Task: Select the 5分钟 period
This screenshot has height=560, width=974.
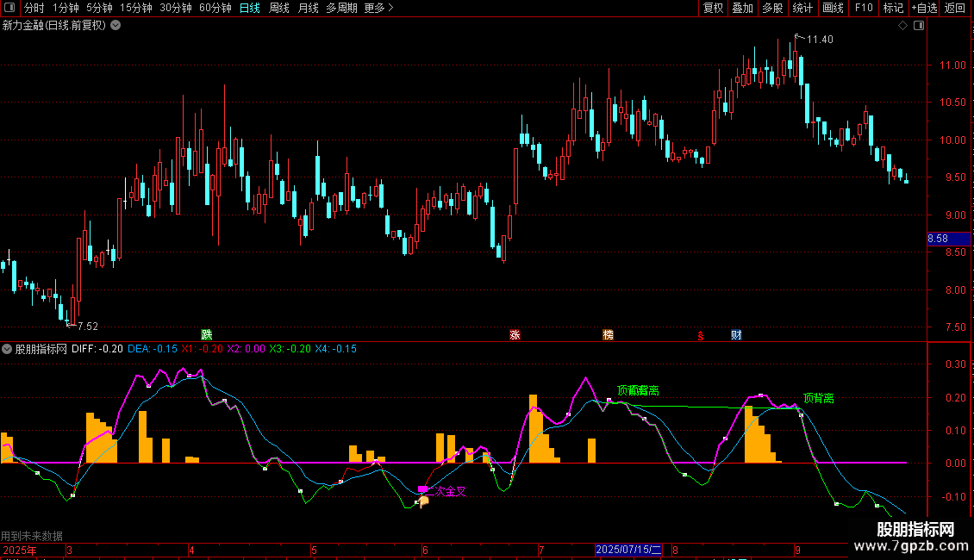Action: pyautogui.click(x=99, y=8)
